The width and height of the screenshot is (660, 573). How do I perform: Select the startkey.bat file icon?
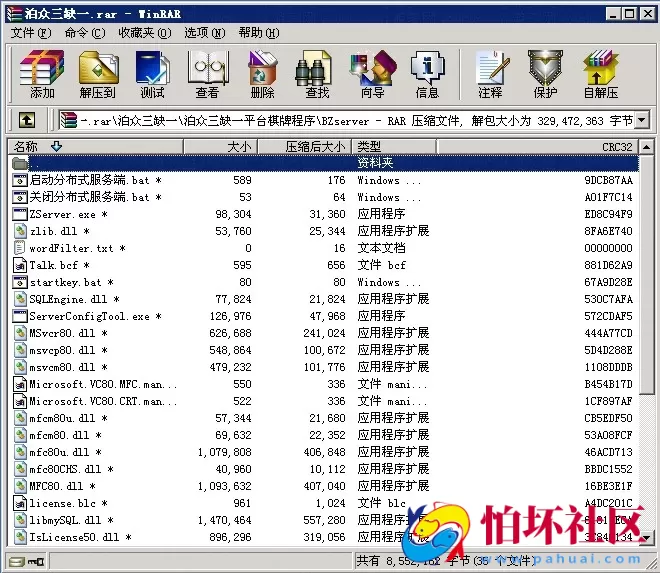click(19, 282)
